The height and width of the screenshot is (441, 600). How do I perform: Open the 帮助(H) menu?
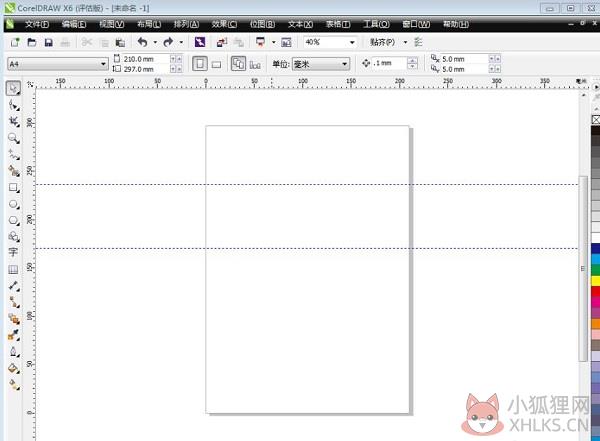coord(455,24)
